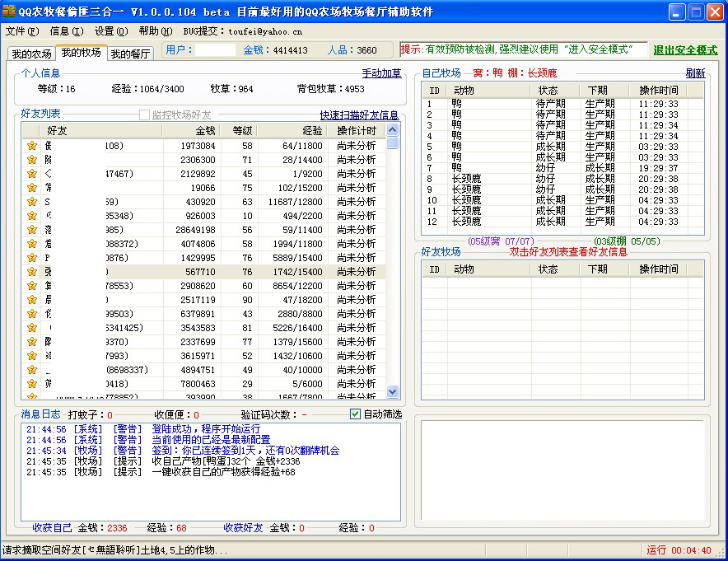Click the 运行 00:04:40 status bar timer
The width and height of the screenshot is (728, 561).
pos(679,550)
